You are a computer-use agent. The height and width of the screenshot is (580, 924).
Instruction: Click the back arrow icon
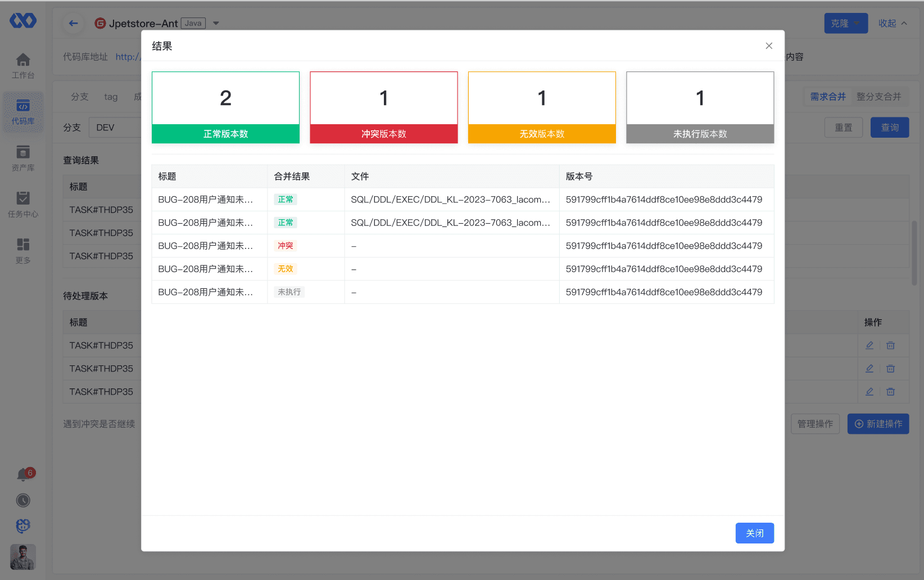pyautogui.click(x=73, y=23)
